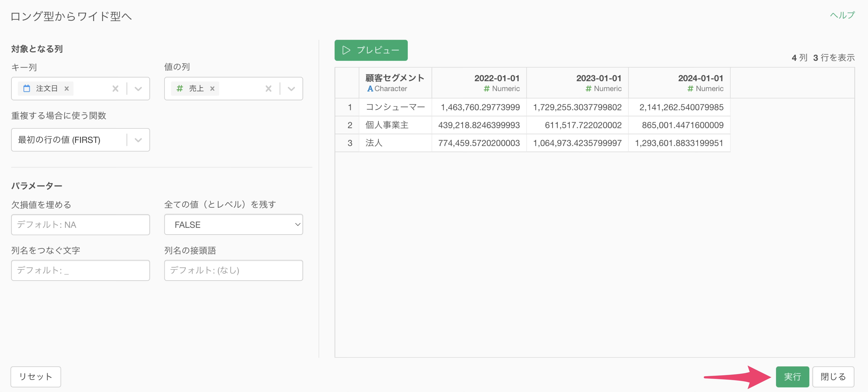Image resolution: width=868 pixels, height=392 pixels.
Task: Open the FALSE keep-all-levels select box
Action: click(x=233, y=224)
